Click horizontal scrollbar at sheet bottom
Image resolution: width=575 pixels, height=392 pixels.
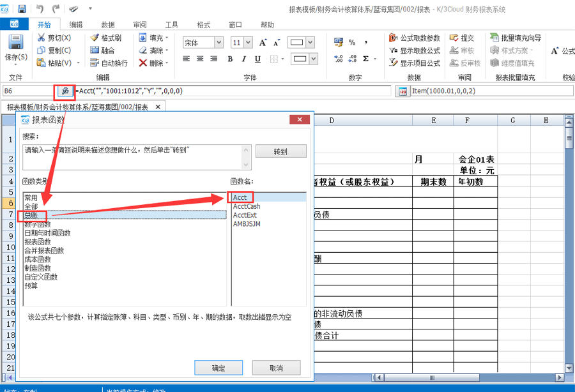tap(432, 377)
